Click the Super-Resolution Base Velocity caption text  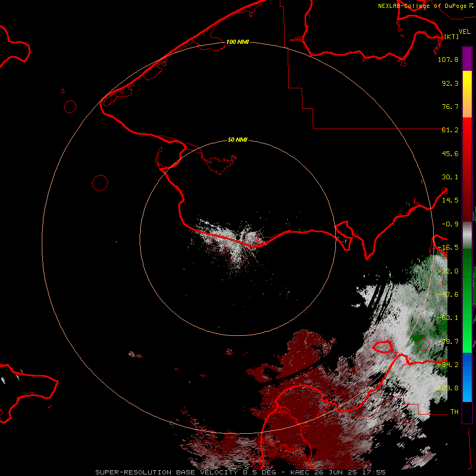240,472
